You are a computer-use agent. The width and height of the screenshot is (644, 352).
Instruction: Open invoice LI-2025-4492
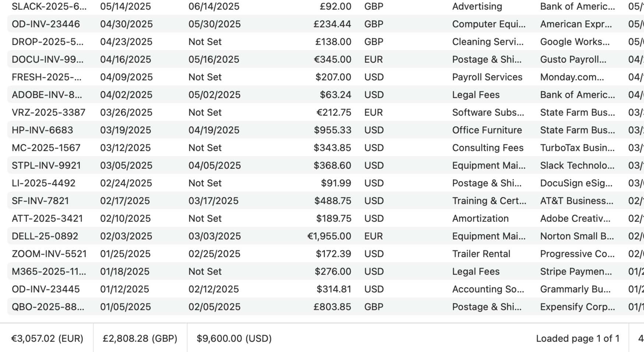tap(41, 183)
